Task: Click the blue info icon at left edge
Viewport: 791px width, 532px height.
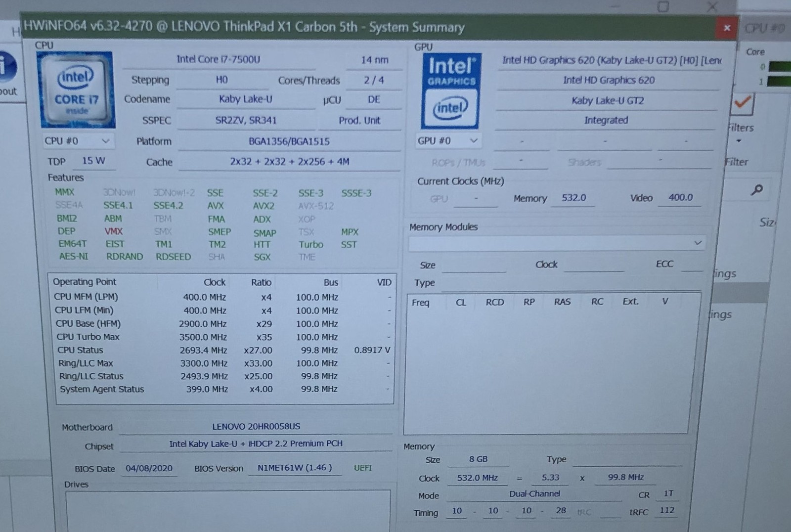Action: [7, 66]
